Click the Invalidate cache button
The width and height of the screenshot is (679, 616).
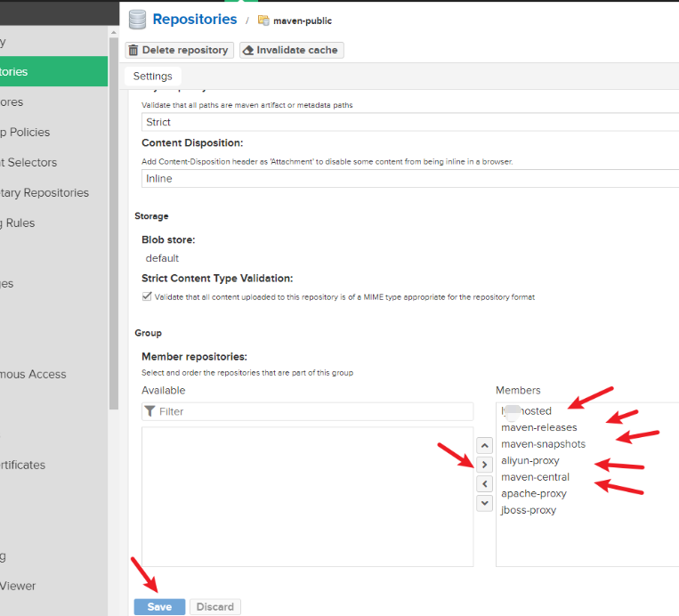(x=291, y=50)
